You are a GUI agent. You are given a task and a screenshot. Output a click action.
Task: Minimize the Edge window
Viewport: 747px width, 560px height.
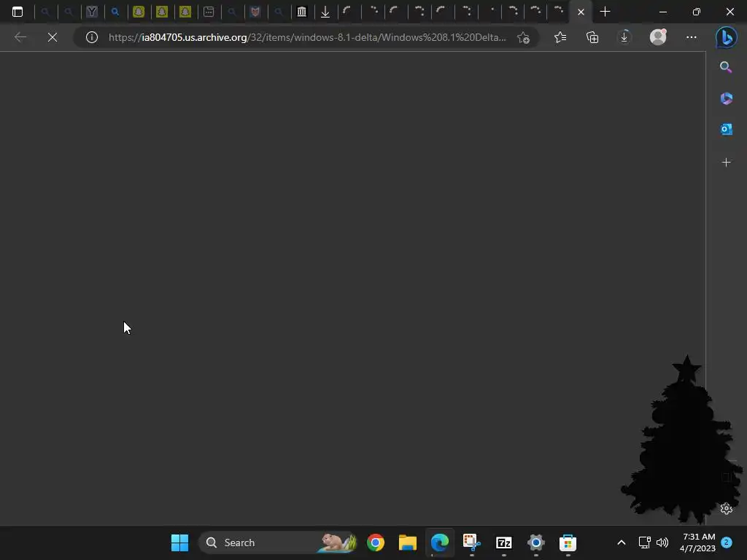click(662, 12)
